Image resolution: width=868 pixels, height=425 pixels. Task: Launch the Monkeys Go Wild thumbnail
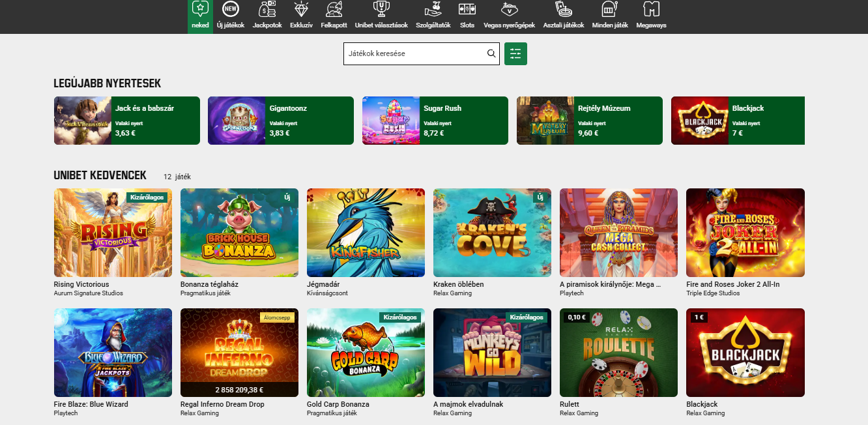click(x=493, y=353)
